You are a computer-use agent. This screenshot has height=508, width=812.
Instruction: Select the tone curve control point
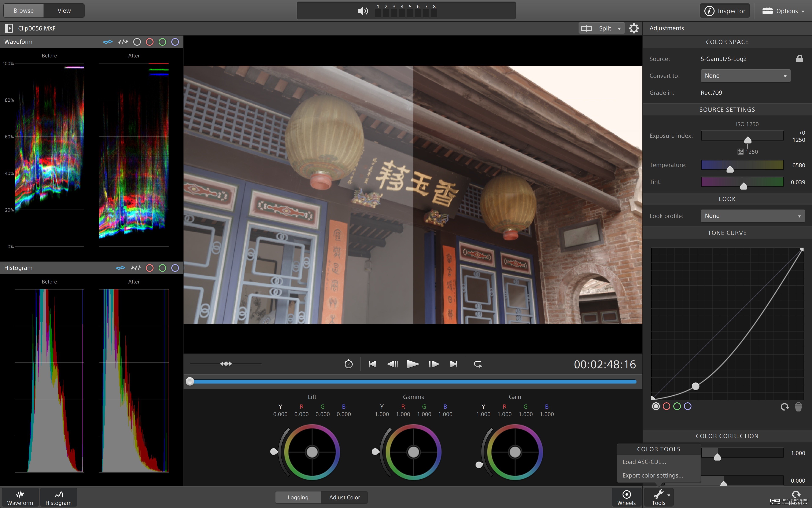(x=695, y=386)
